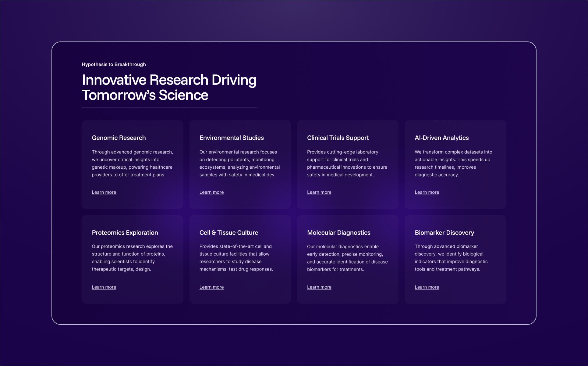Click Learn more under Clinical Trials Support
Viewport: 588px width, 366px height.
319,192
